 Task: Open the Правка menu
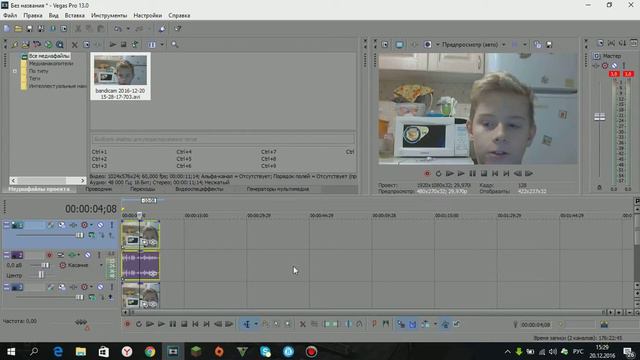coord(33,16)
